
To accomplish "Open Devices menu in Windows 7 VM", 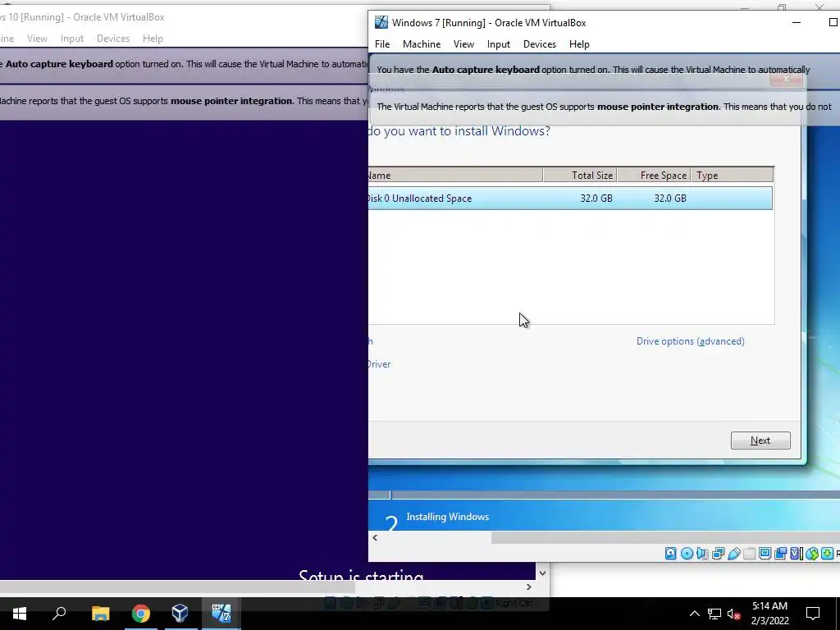I will tap(540, 44).
